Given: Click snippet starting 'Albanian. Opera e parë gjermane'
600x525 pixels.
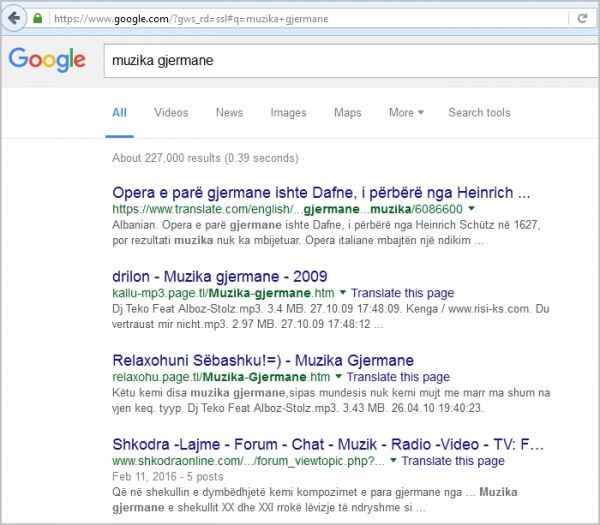Looking at the screenshot, I should 326,232.
